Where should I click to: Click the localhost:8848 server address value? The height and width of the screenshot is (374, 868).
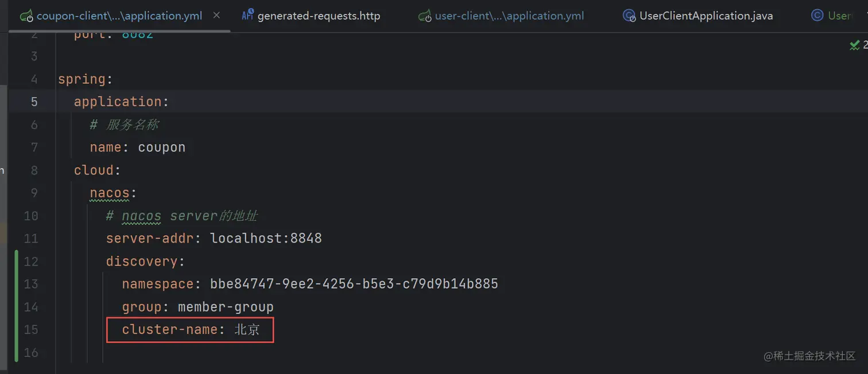coord(266,238)
